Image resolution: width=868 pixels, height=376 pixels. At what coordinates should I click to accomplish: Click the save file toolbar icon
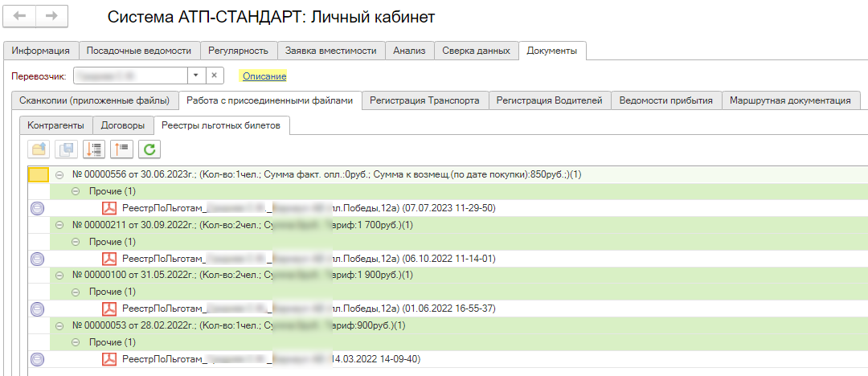pos(65,149)
